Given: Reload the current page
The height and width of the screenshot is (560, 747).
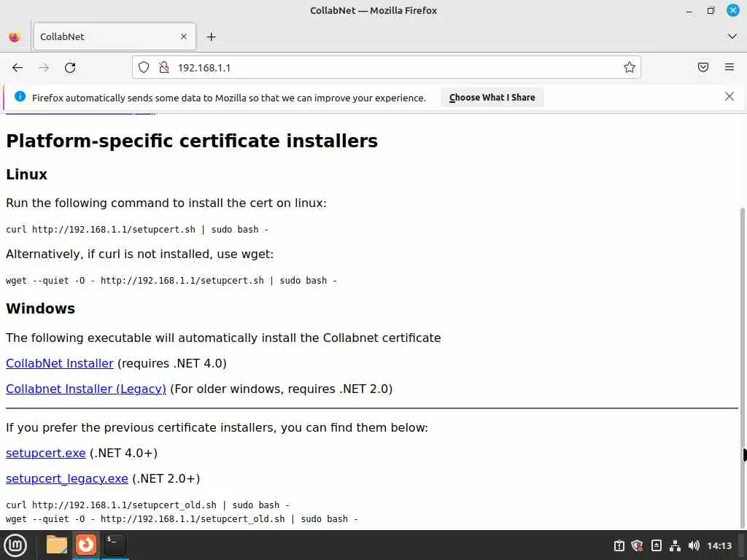Looking at the screenshot, I should [x=70, y=68].
